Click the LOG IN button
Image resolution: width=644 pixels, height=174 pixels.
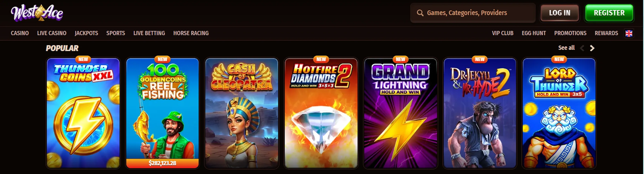[x=559, y=13]
